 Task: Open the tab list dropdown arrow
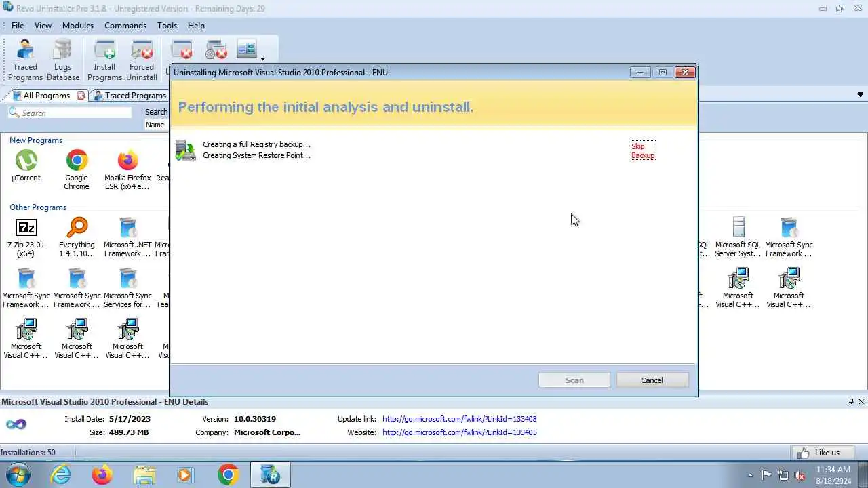pos(861,95)
